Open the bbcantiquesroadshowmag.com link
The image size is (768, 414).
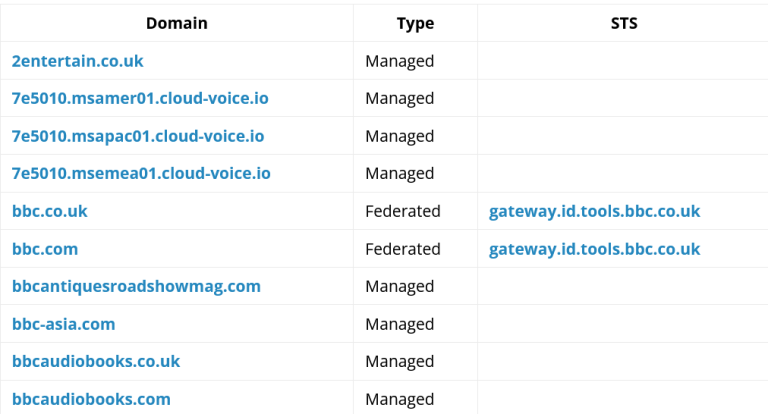[136, 286]
